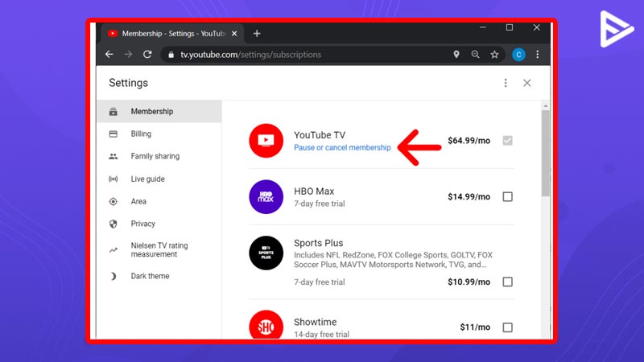Click the Showtime 14-day free trial text

[321, 334]
